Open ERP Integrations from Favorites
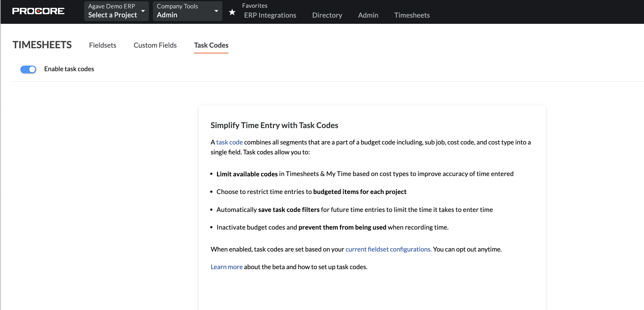Viewport: 644px width, 310px height. [270, 15]
